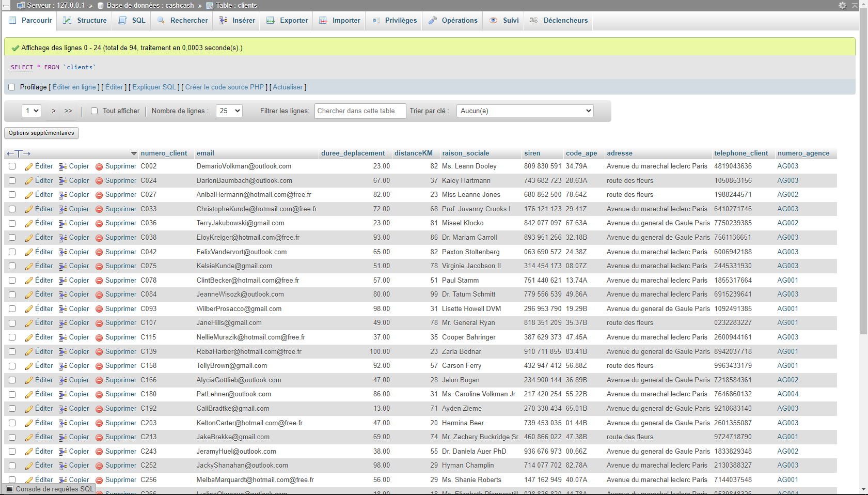Check the Tout afficher checkbox
This screenshot has height=495, width=868.
(94, 111)
